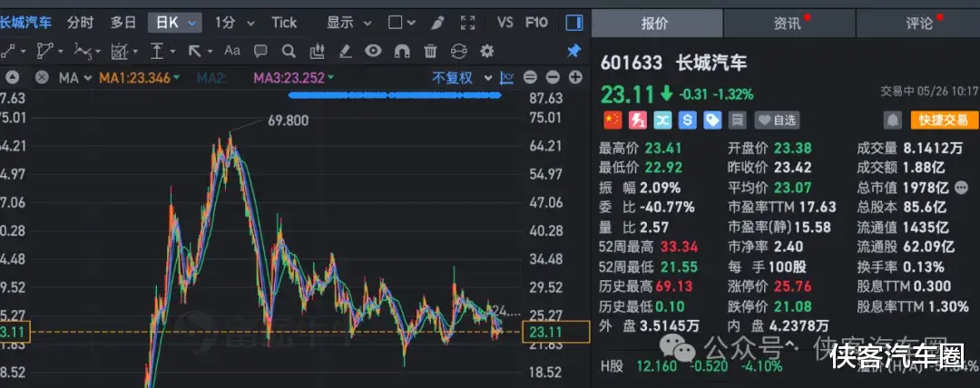Zoom out chart with minus icon
The width and height of the screenshot is (980, 388).
[x=553, y=77]
